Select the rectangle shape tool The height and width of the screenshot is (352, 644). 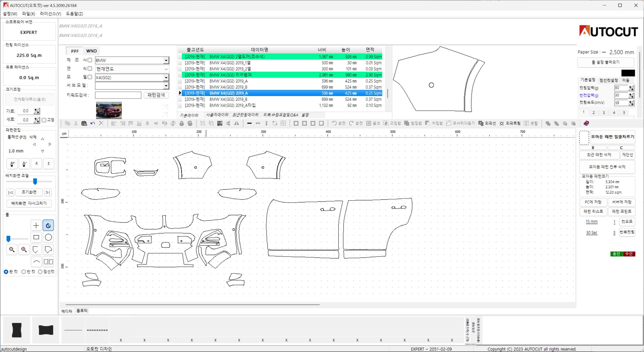point(36,237)
